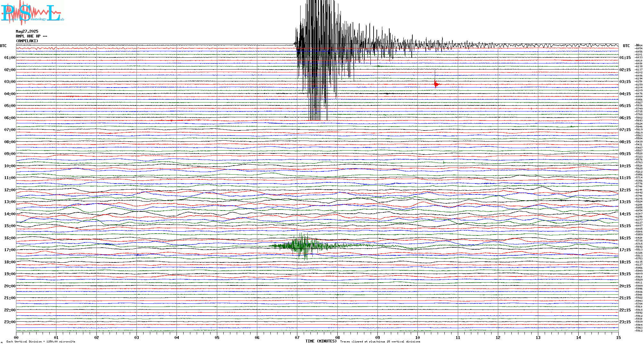Click the PSL Seismology Lab logo
The width and height of the screenshot is (644, 346).
(x=32, y=13)
